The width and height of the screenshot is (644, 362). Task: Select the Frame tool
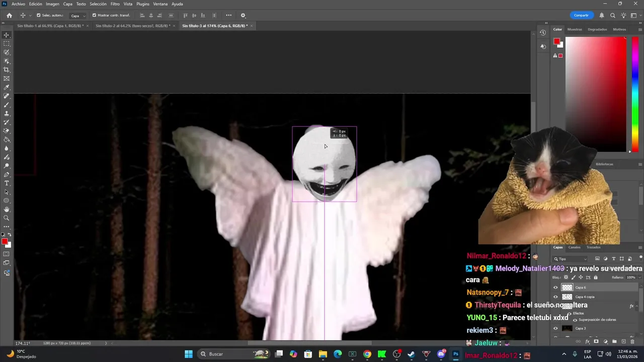tap(7, 78)
